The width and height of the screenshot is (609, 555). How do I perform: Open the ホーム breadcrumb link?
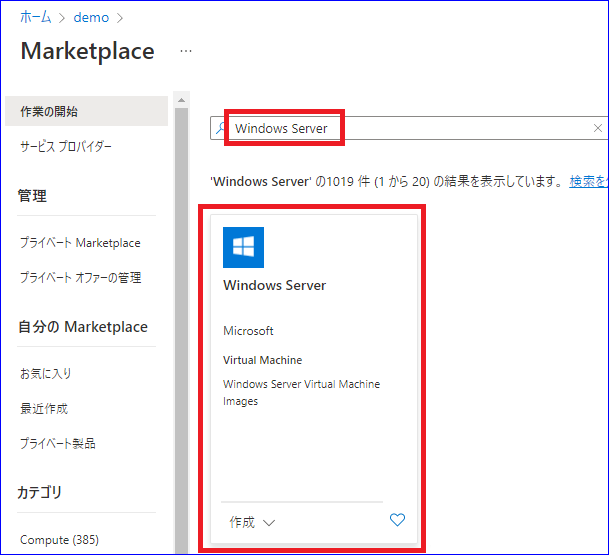36,17
